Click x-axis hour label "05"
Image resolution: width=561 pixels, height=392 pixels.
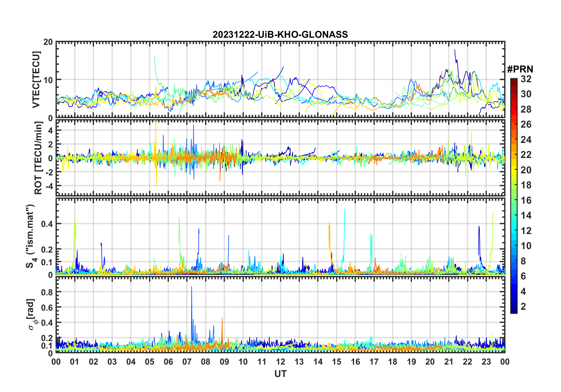point(150,362)
